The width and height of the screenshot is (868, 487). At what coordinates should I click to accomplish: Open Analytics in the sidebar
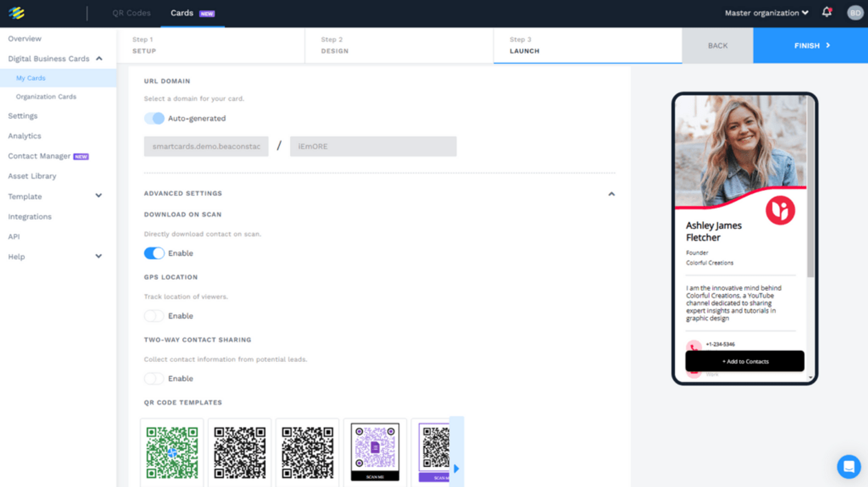coord(25,136)
